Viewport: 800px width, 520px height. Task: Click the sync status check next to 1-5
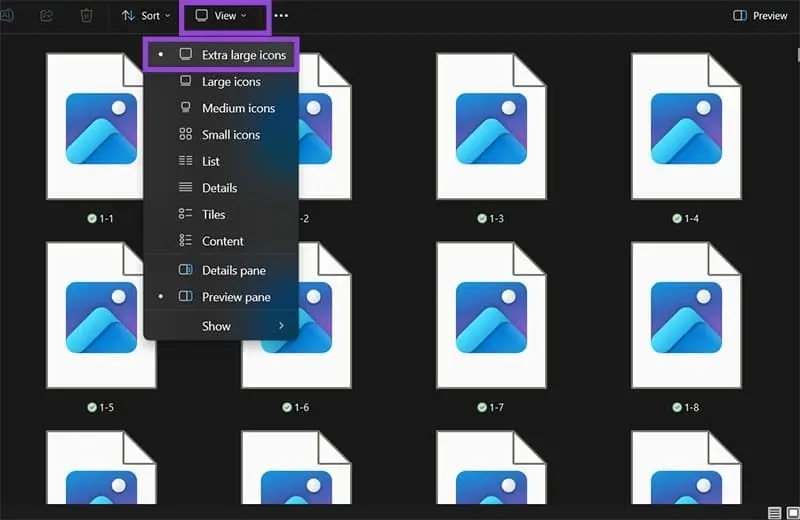[92, 407]
